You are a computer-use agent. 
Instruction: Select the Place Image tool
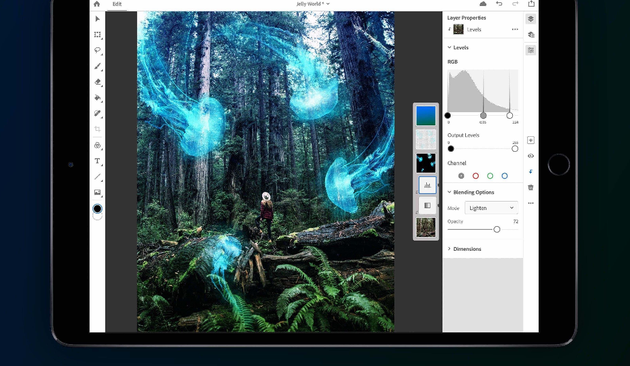(97, 192)
